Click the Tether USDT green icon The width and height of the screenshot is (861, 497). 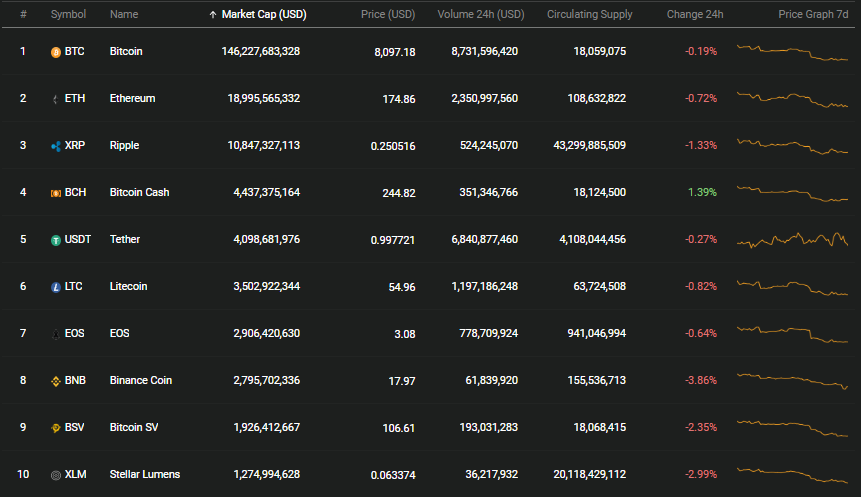pos(55,240)
